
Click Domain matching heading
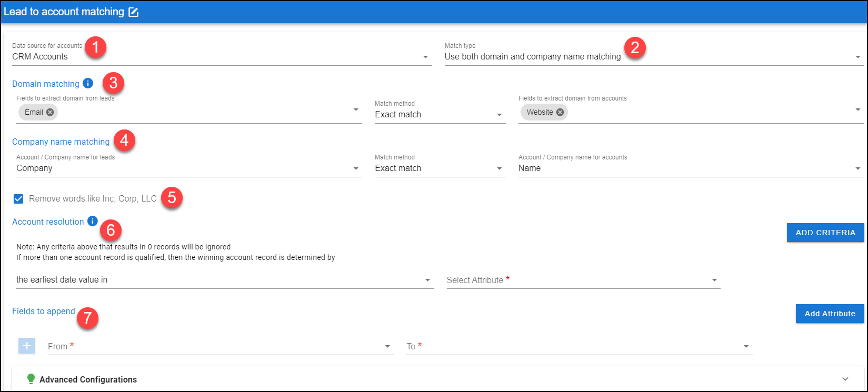pos(46,84)
